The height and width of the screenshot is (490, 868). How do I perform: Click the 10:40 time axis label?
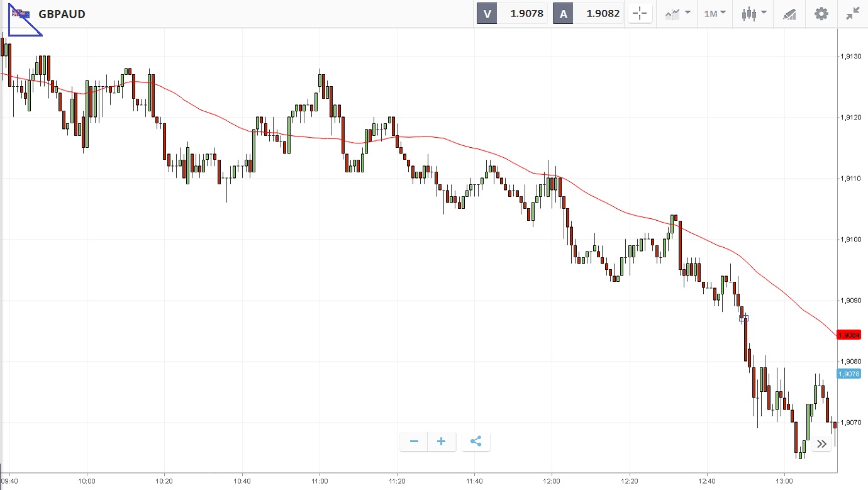(242, 481)
